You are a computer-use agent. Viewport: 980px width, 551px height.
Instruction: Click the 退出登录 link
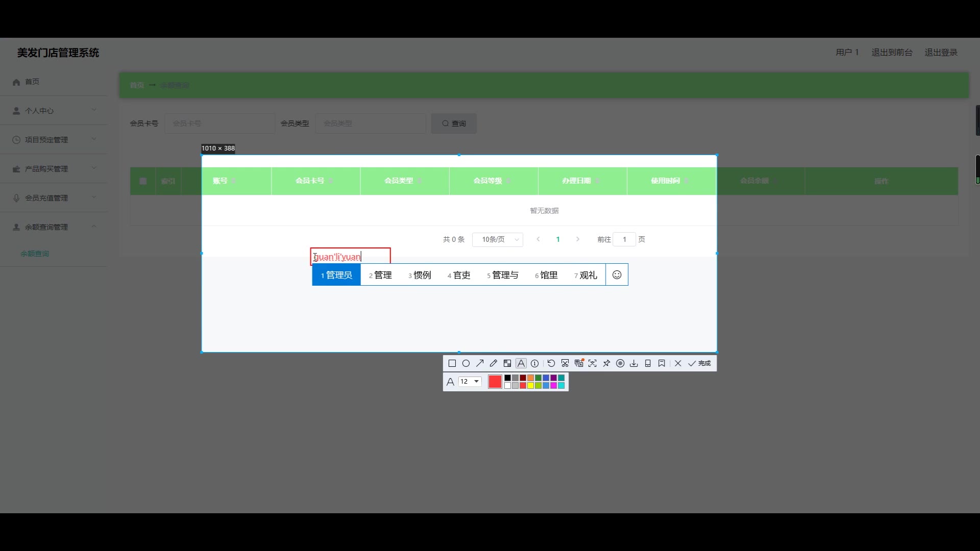tap(941, 53)
